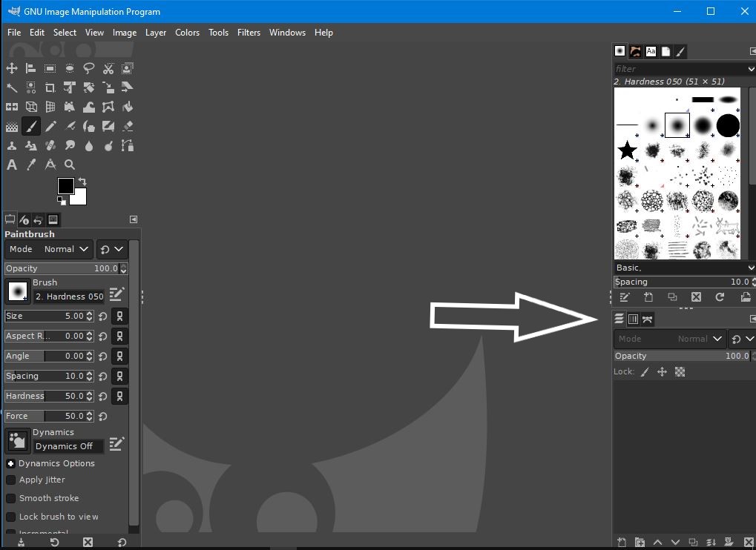Screen dimensions: 756x550
Task: Select the Zoom magnifier tool
Action: (x=70, y=165)
